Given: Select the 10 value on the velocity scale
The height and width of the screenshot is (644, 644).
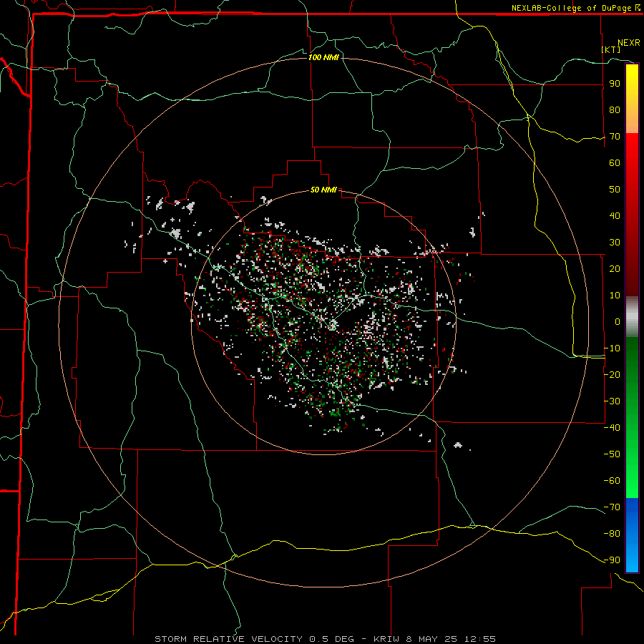Looking at the screenshot, I should [615, 296].
